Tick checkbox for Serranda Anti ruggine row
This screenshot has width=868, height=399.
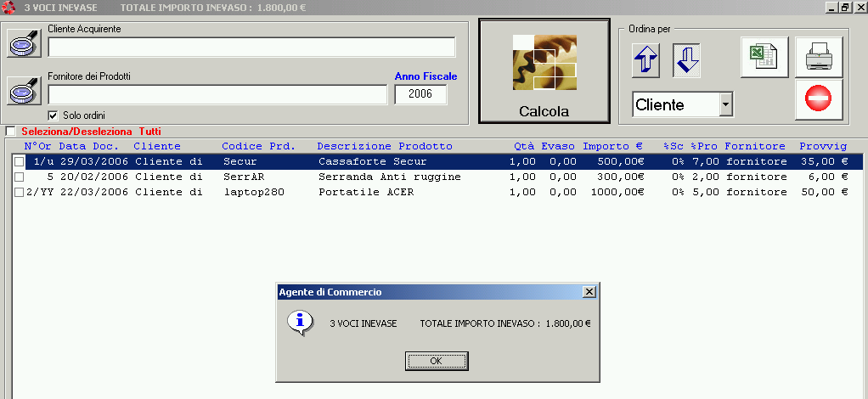[x=19, y=177]
